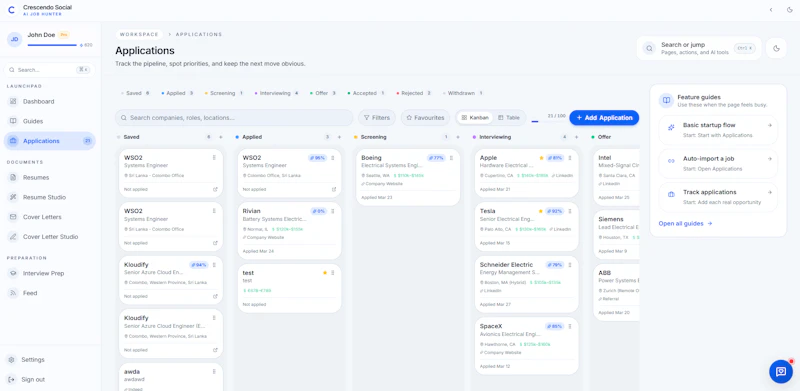
Task: Open the Auto-import a job guide
Action: point(718,163)
